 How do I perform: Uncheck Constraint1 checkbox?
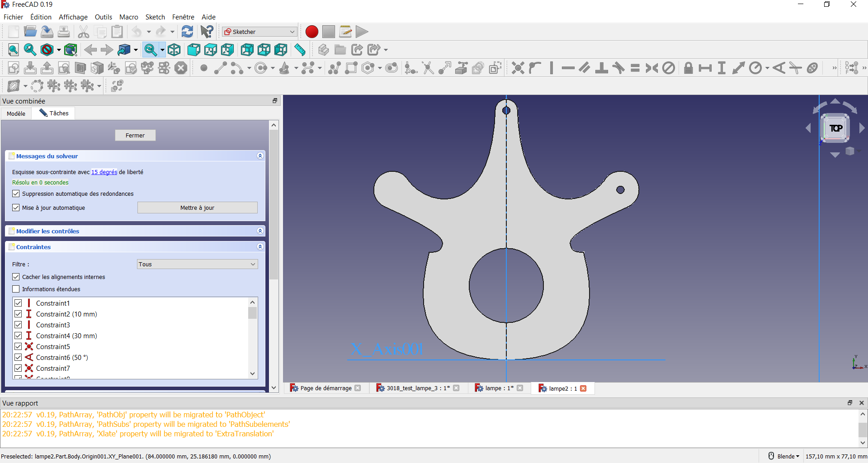point(18,303)
